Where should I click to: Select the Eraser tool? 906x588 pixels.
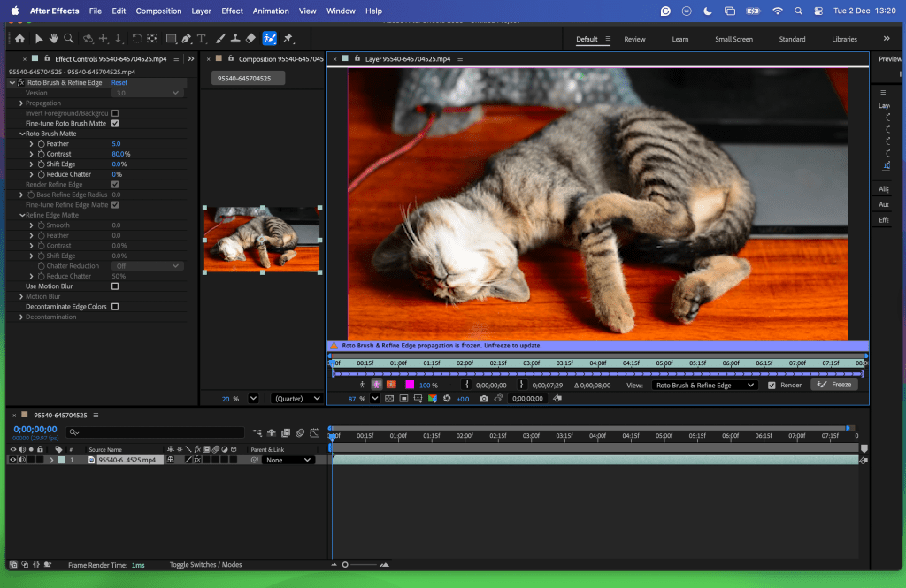click(250, 39)
